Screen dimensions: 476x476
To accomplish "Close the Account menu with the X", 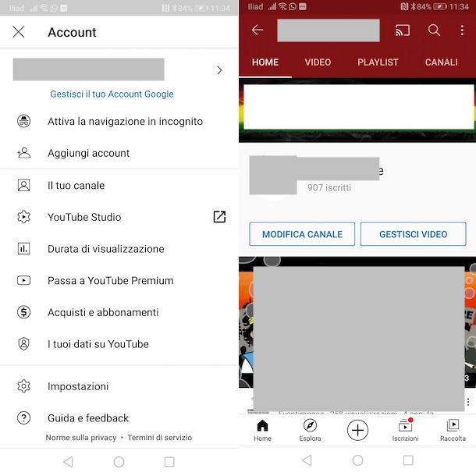I will tap(19, 31).
